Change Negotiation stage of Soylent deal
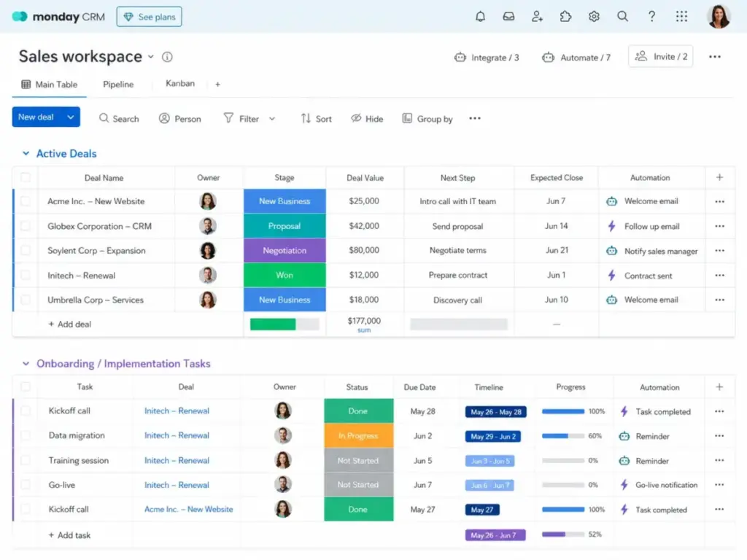The height and width of the screenshot is (560, 747). tap(285, 251)
